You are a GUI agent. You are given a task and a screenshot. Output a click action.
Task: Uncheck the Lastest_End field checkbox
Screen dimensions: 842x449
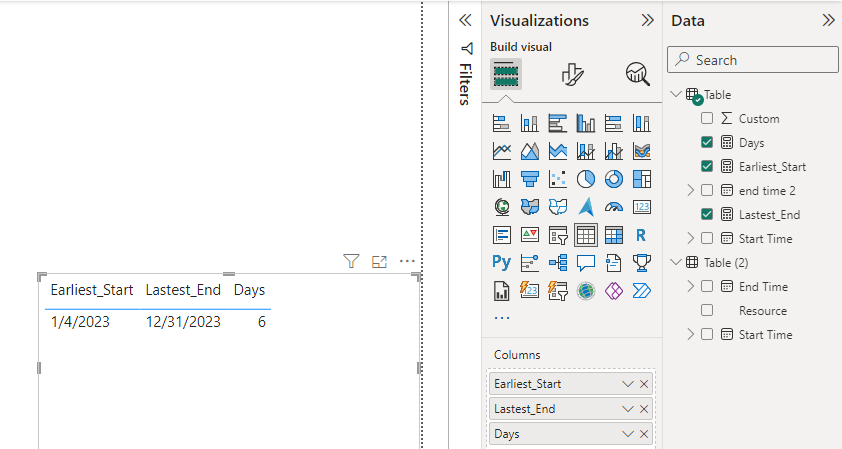pyautogui.click(x=707, y=214)
